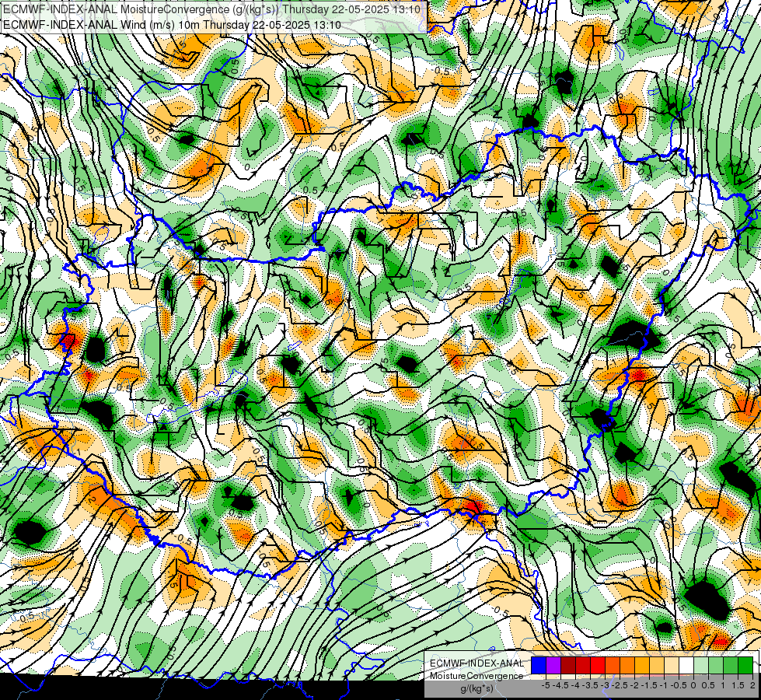Select the pale peach swatch between -1 and -0.5
The image size is (761, 700).
point(671,665)
